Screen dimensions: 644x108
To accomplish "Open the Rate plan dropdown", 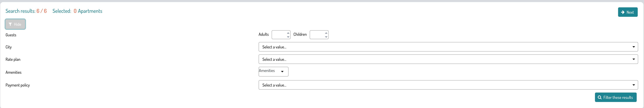I will pyautogui.click(x=448, y=59).
